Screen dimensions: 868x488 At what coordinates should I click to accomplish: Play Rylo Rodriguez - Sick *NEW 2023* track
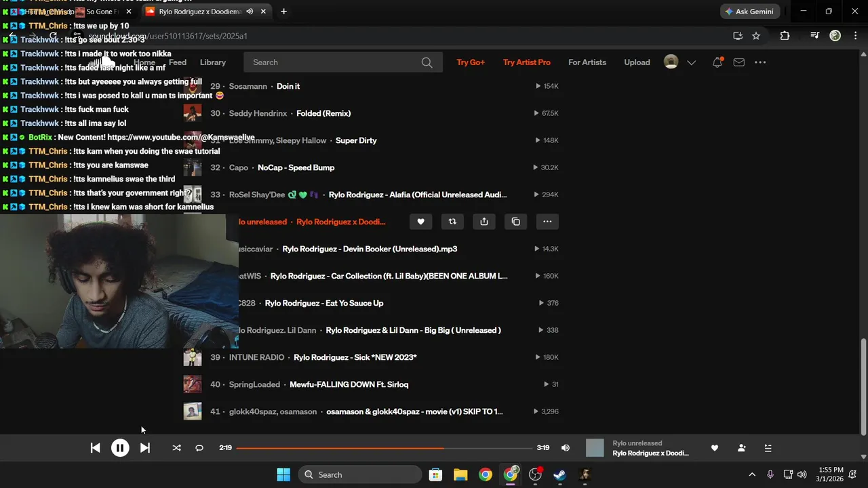click(x=355, y=357)
